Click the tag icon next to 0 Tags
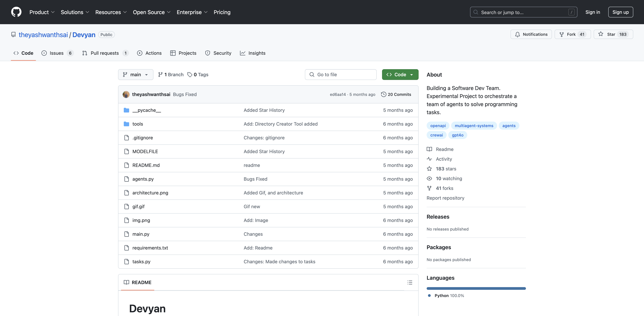The image size is (644, 316). pyautogui.click(x=190, y=75)
